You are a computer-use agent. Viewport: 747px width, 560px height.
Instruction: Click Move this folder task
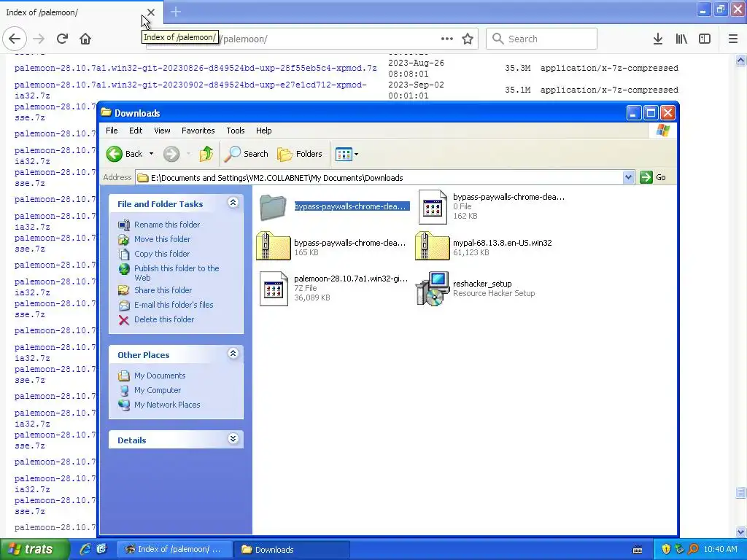162,239
